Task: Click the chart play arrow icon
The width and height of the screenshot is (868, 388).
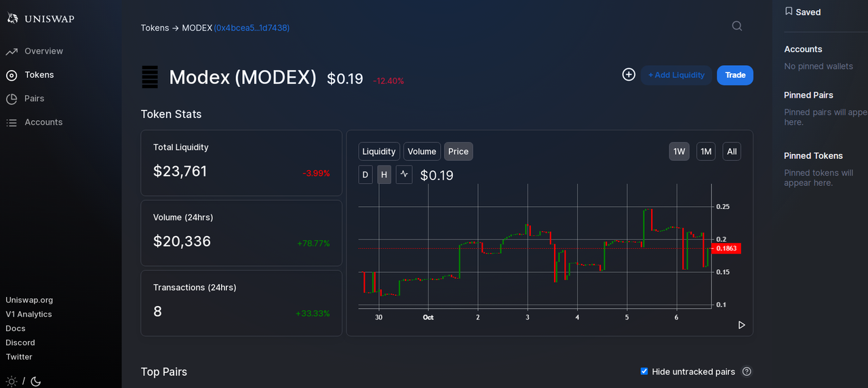Action: point(741,325)
